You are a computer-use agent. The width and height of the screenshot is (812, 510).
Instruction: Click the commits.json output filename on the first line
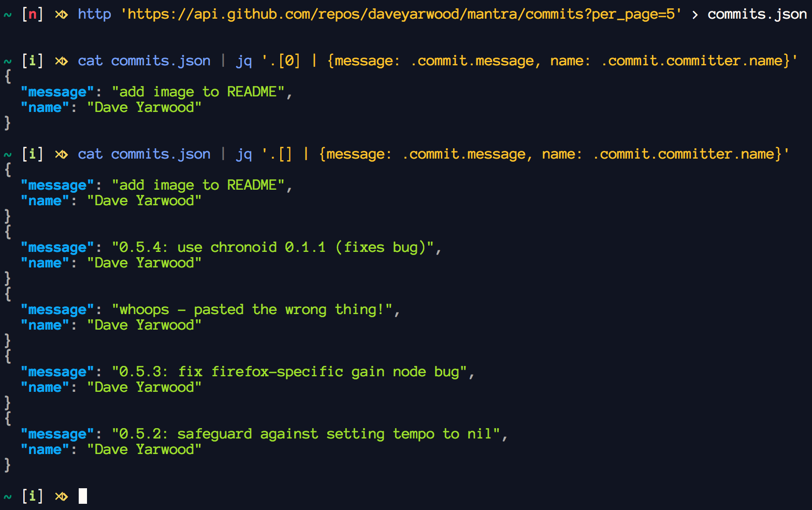point(757,14)
